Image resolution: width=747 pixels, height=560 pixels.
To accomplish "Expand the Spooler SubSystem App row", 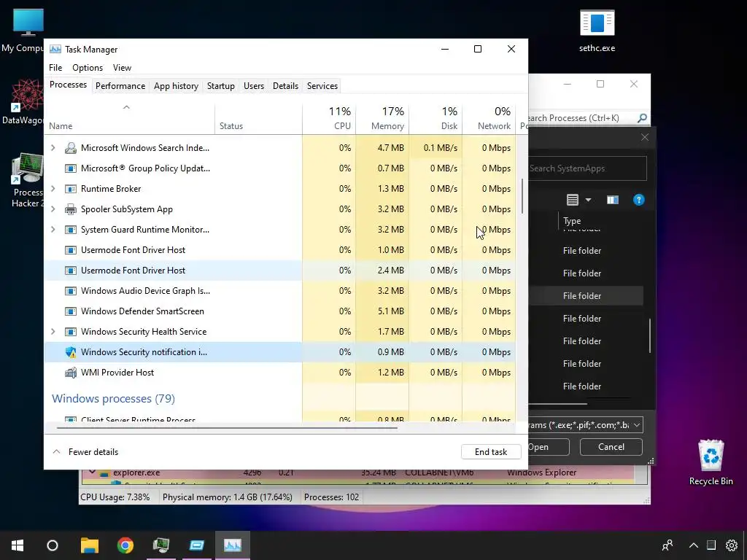I will pos(53,209).
